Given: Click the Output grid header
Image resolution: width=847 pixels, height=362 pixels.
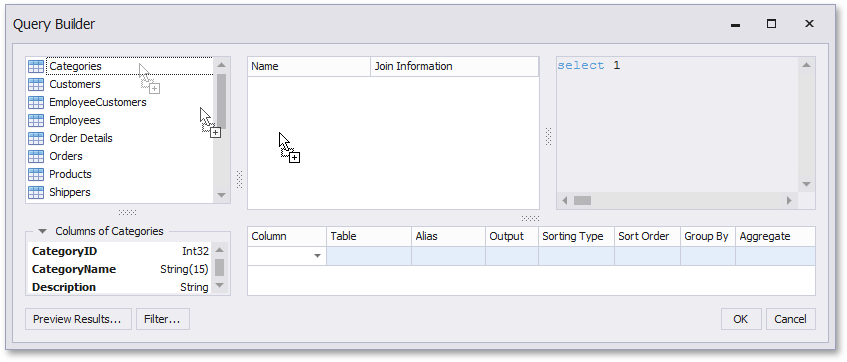Looking at the screenshot, I should point(512,237).
